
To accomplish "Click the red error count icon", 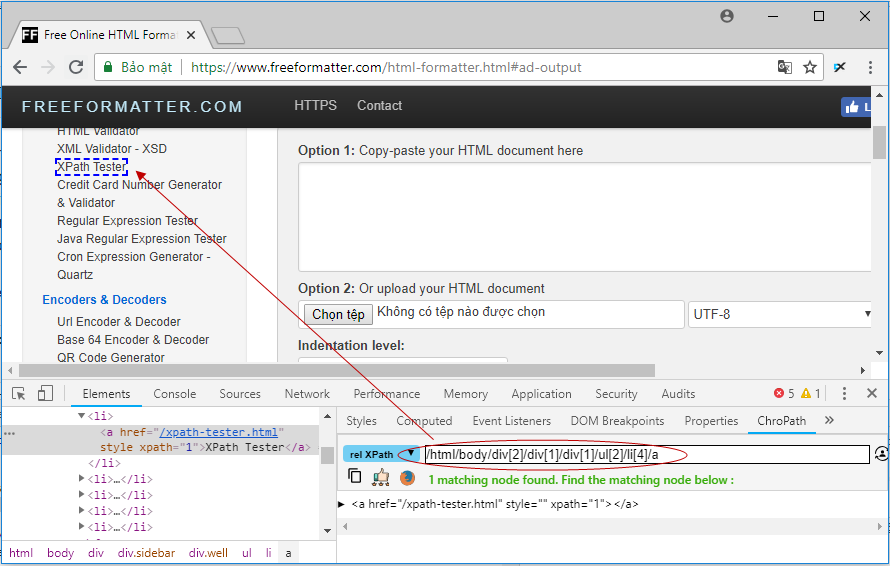I will (x=779, y=393).
